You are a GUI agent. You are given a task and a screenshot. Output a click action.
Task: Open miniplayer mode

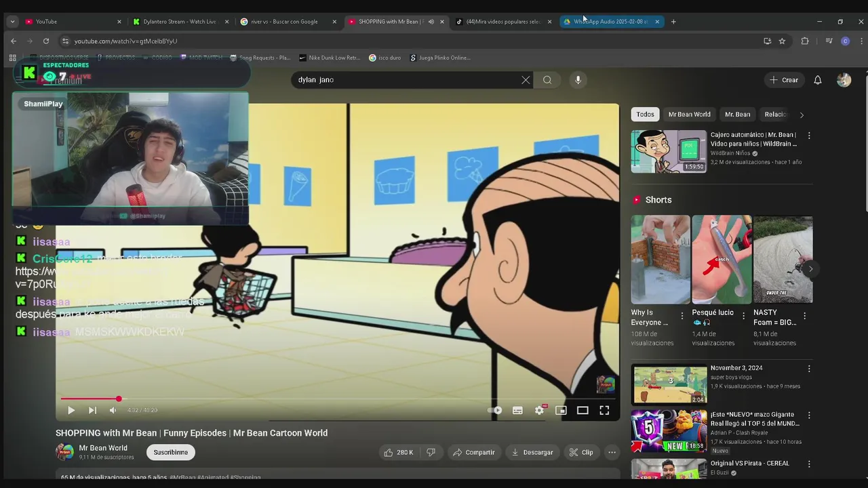[x=561, y=410]
